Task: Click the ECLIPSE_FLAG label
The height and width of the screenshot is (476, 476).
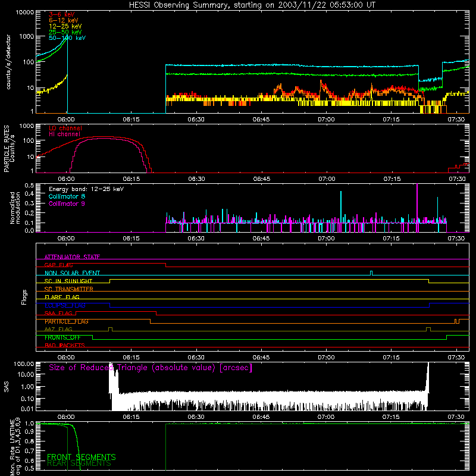Action: point(65,305)
